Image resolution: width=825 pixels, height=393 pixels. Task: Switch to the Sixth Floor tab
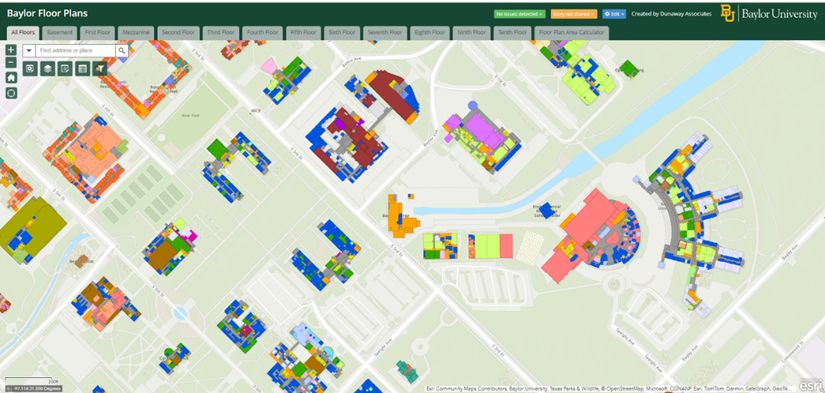pyautogui.click(x=342, y=33)
